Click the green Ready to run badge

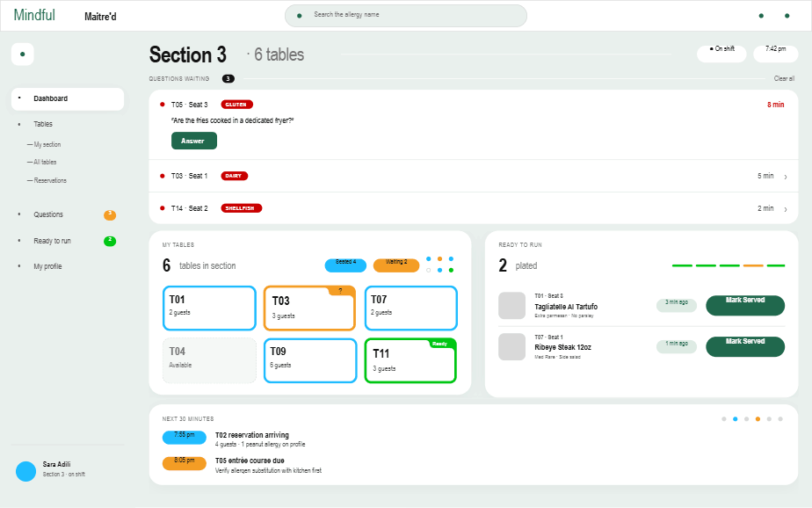[x=110, y=241]
